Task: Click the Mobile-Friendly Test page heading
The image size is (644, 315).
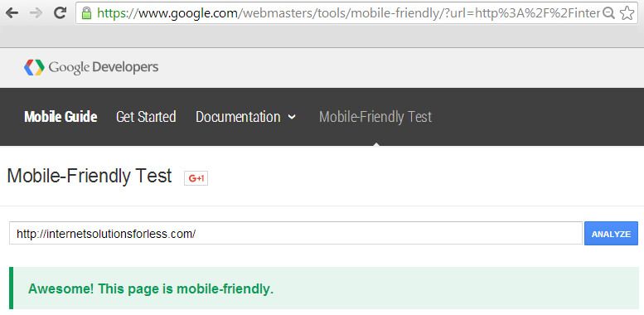Action: pyautogui.click(x=90, y=177)
